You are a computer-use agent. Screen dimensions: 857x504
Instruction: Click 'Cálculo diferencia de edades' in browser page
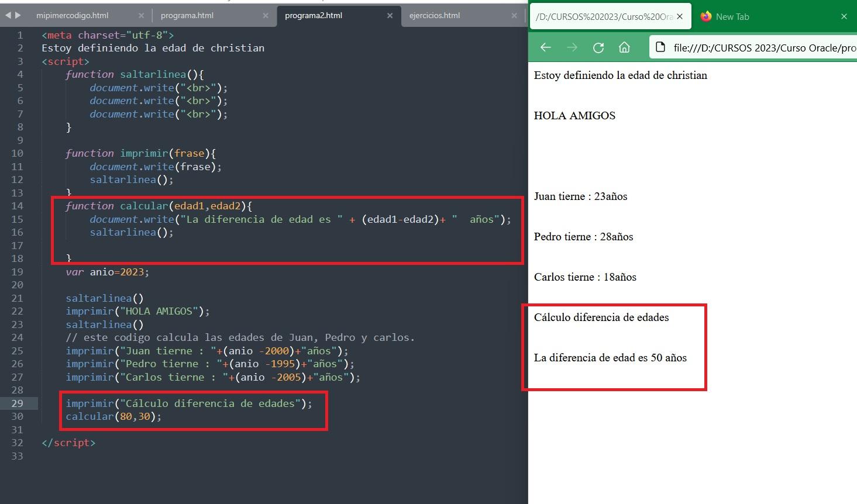(x=601, y=317)
